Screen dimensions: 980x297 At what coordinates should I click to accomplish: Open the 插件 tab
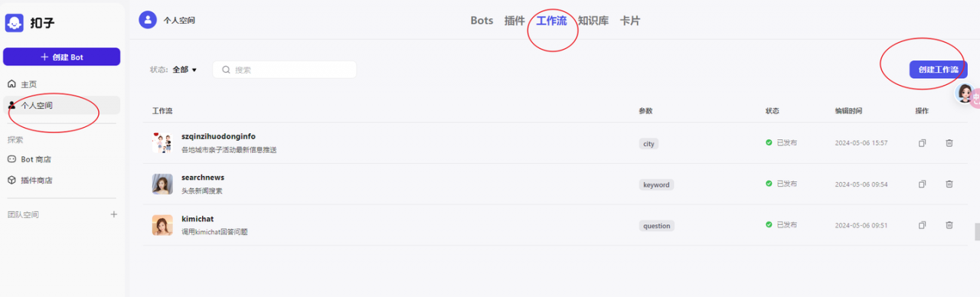click(x=514, y=21)
